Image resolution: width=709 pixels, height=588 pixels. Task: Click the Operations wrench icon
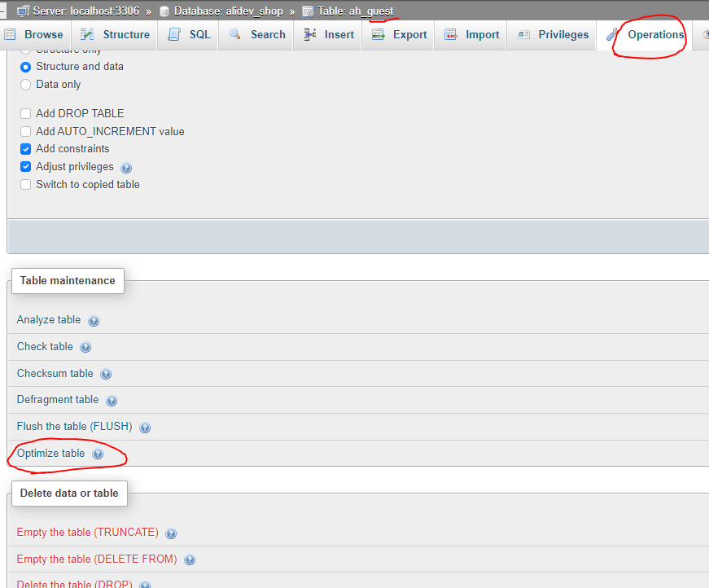click(612, 34)
